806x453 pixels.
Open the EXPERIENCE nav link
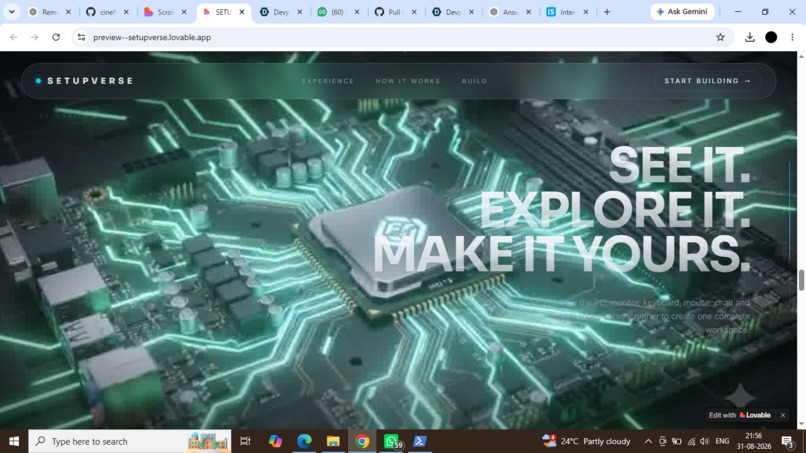(328, 81)
